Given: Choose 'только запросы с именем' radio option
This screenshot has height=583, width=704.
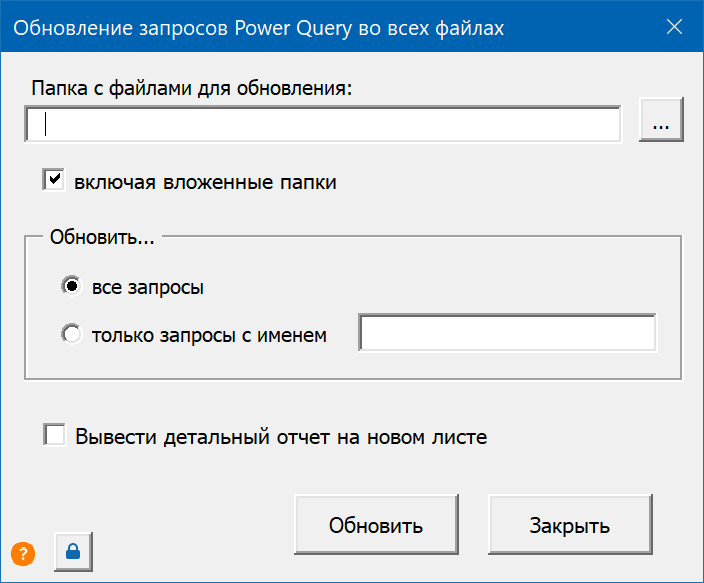Looking at the screenshot, I should [x=71, y=334].
